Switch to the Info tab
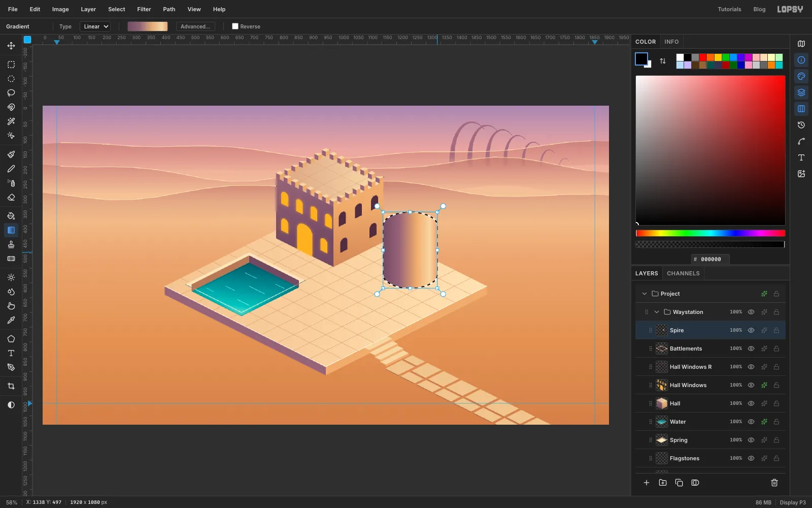Image resolution: width=812 pixels, height=508 pixels. tap(671, 42)
